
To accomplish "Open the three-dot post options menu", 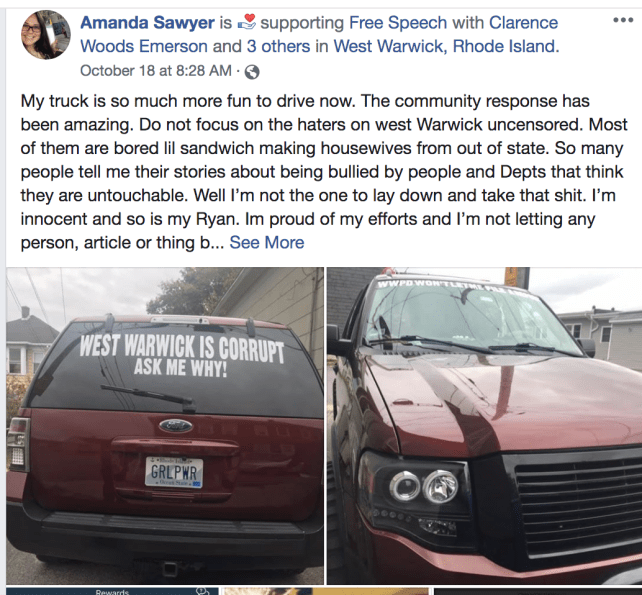I will tap(623, 20).
